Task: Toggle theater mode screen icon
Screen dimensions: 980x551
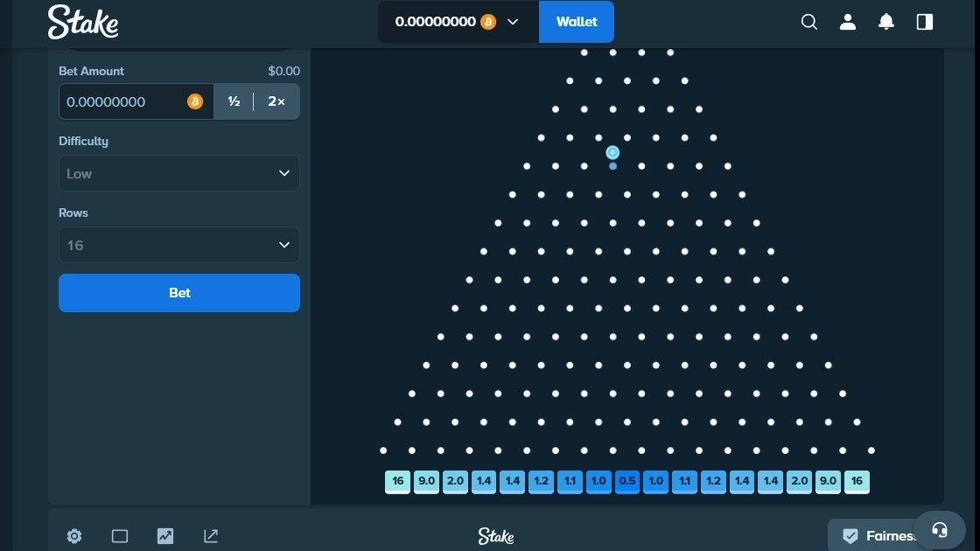Action: [x=120, y=536]
